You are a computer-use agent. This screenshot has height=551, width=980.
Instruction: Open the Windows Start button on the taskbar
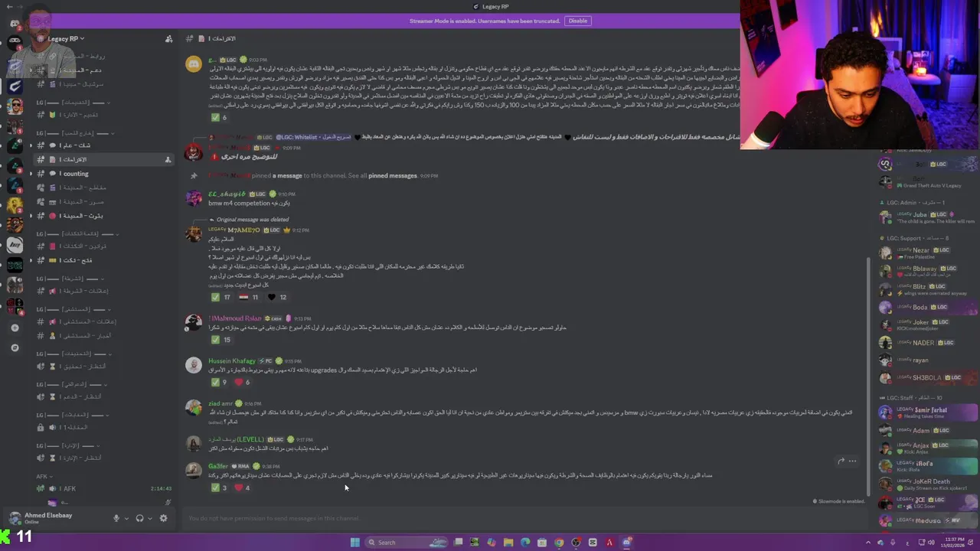click(x=354, y=543)
